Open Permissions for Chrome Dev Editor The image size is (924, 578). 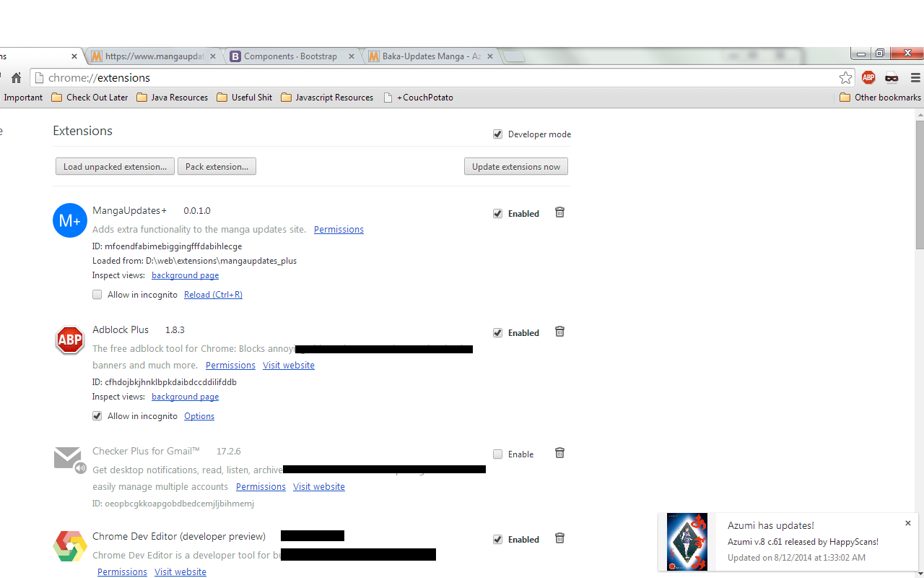[x=122, y=572]
